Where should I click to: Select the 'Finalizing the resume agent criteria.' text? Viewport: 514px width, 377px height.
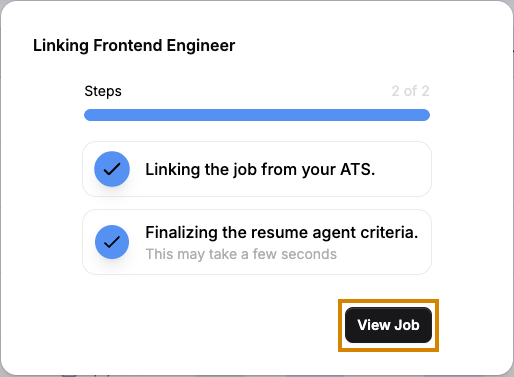[282, 232]
